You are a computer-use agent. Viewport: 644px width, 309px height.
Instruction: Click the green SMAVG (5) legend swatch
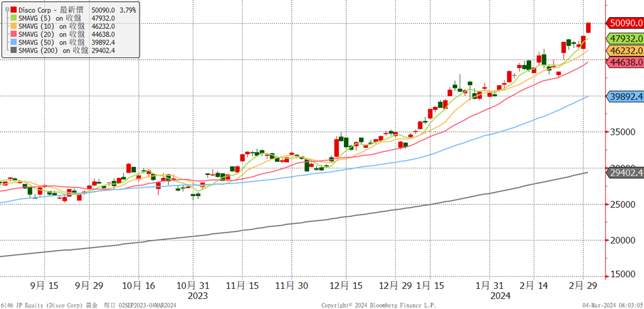click(14, 18)
